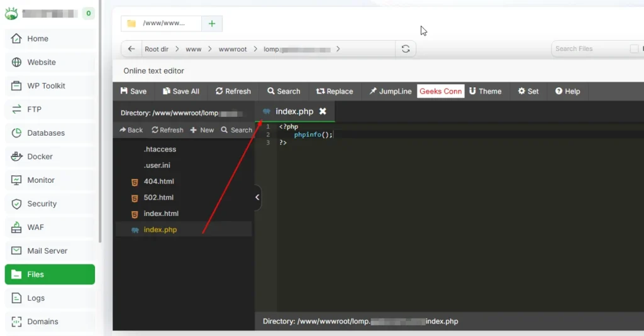The width and height of the screenshot is (644, 336).
Task: Select the green Files sidebar item
Action: pos(50,274)
